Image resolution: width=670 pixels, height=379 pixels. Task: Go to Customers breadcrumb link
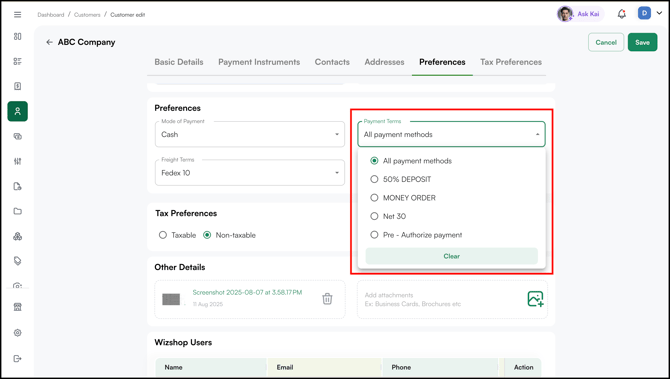click(x=87, y=15)
